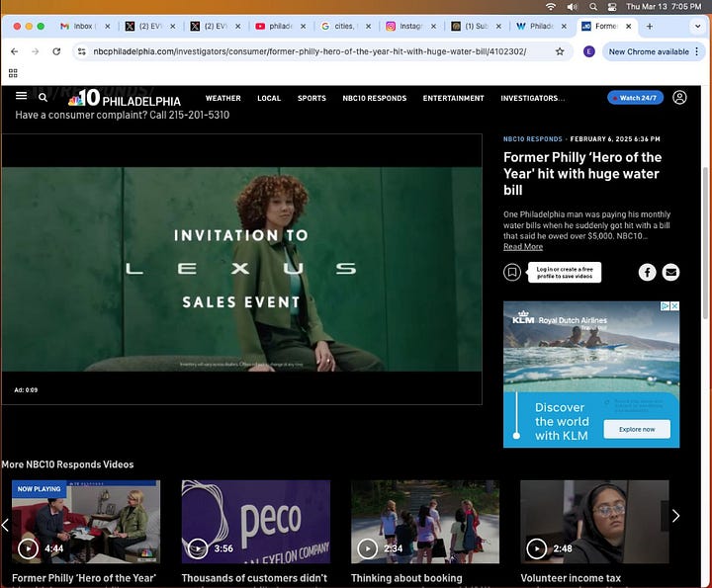Viewport: 712px width, 588px height.
Task: Go back to previous page
Action: (x=15, y=51)
